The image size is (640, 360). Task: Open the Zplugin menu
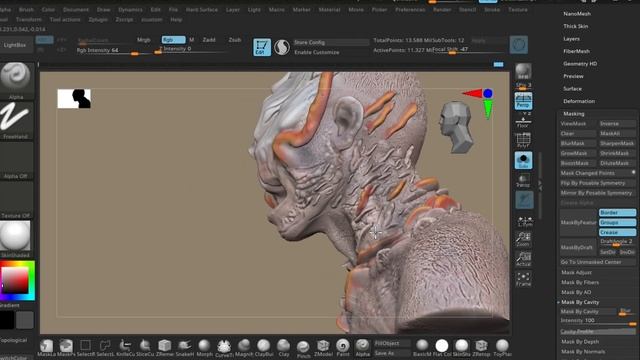click(98, 19)
